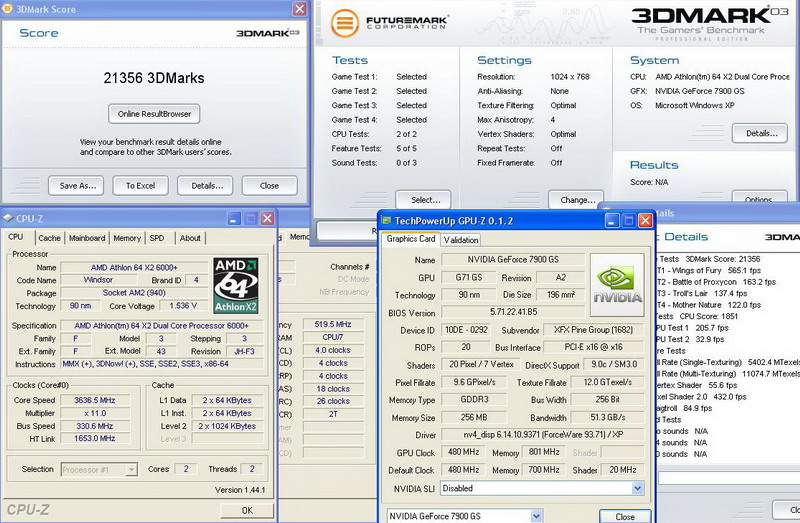The width and height of the screenshot is (800, 523).
Task: Click the HT Link value 1653.0 MHz
Action: coord(95,438)
